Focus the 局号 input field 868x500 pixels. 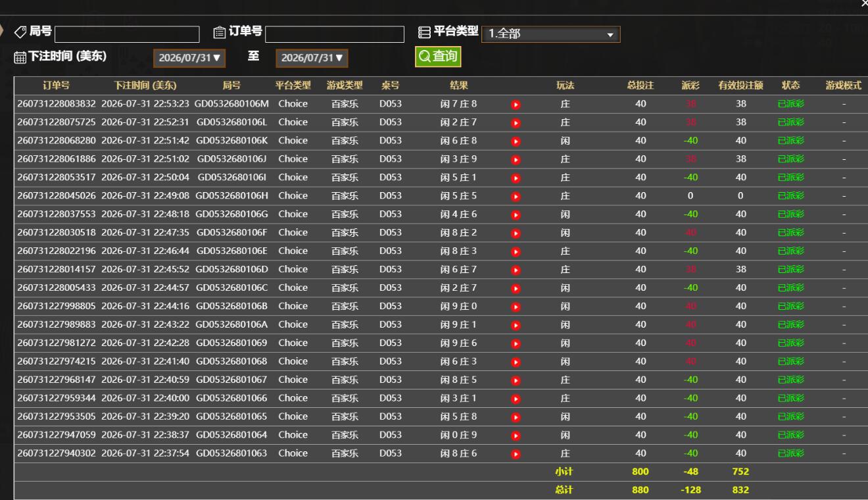[x=127, y=34]
